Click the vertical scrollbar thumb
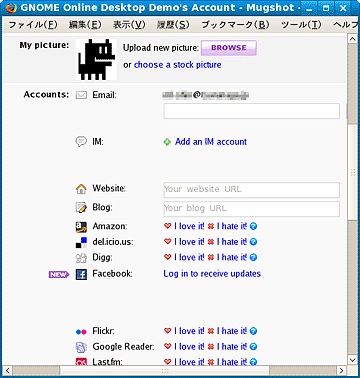 coord(353,172)
